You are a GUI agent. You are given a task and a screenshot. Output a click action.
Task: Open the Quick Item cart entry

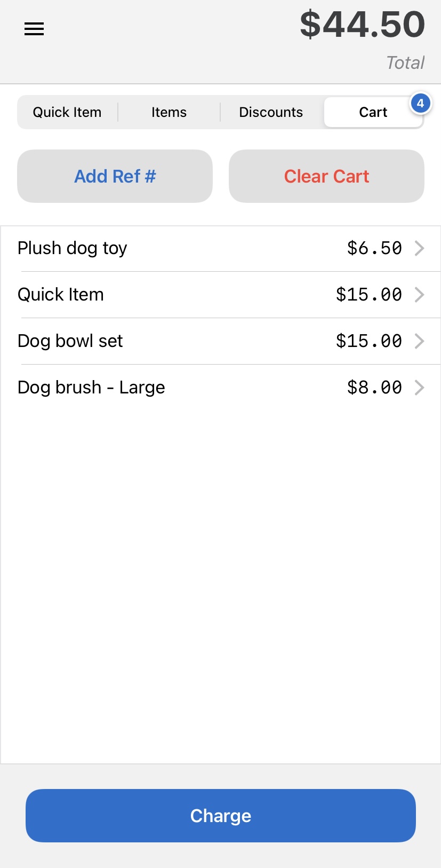point(221,295)
